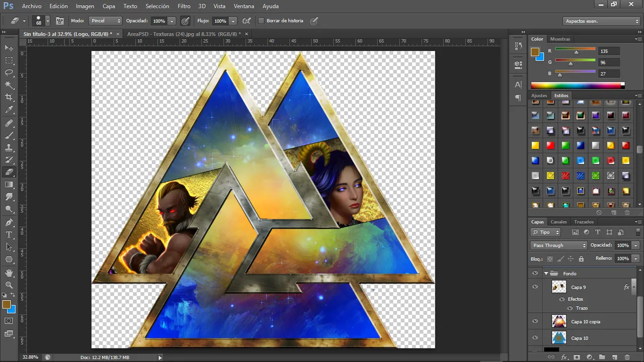The image size is (644, 362).
Task: Select the Smudge tool
Action: pos(9,197)
